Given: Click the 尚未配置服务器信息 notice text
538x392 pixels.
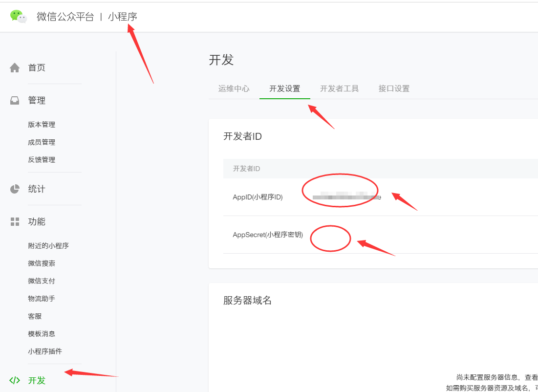Looking at the screenshot, I should pos(487,377).
